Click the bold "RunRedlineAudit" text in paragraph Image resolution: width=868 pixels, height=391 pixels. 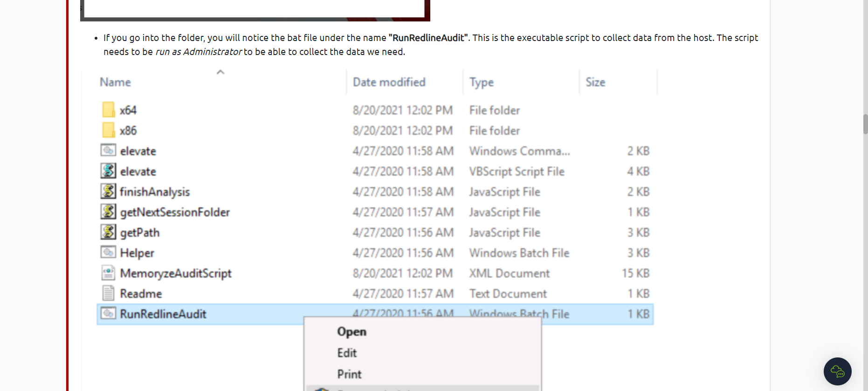(x=428, y=38)
